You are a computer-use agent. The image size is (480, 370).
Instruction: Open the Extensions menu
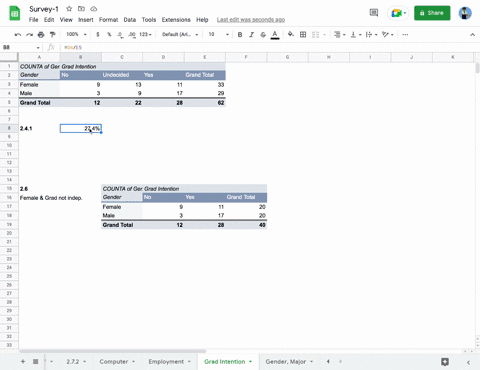(176, 20)
